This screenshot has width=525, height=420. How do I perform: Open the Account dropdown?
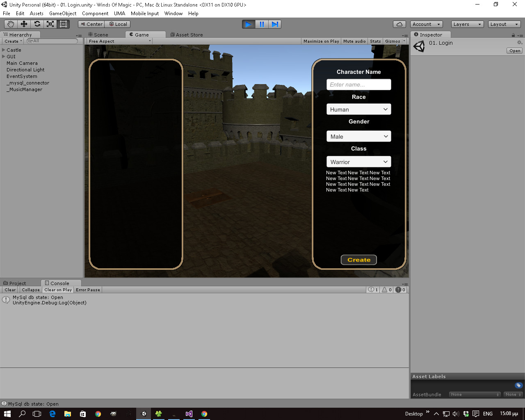coord(427,24)
